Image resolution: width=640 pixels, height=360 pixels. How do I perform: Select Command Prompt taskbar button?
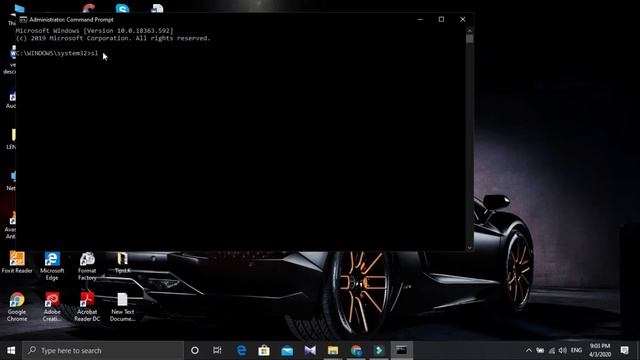pos(402,350)
